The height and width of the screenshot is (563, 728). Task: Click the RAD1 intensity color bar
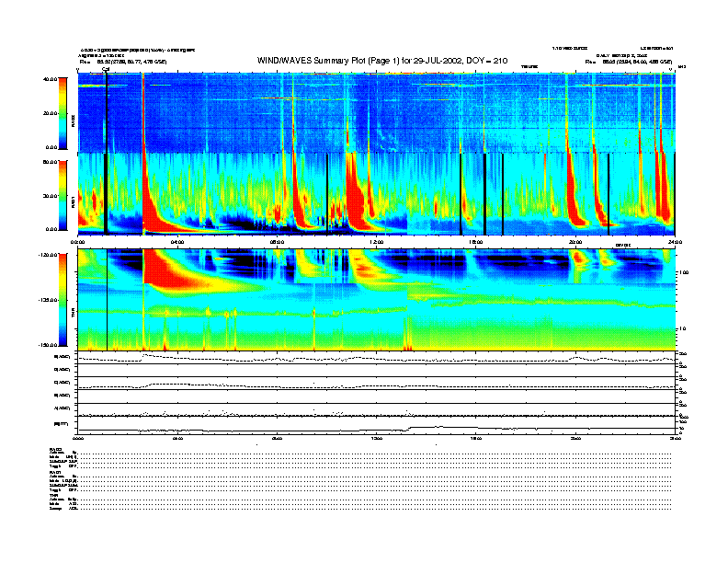point(63,195)
